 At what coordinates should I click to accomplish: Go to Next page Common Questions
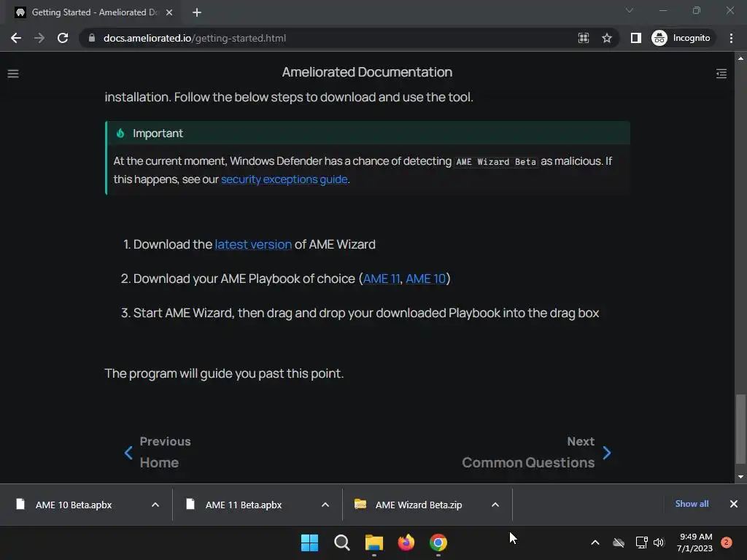(528, 452)
